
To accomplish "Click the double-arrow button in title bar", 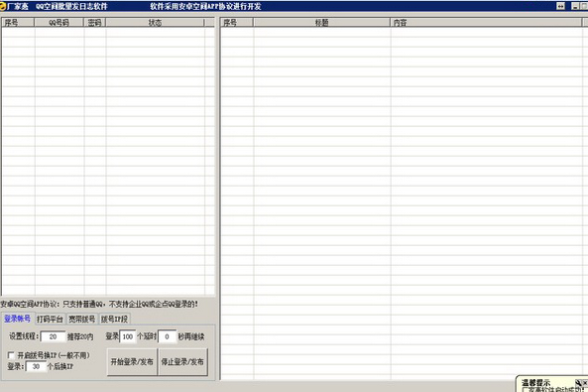I will (x=560, y=6).
